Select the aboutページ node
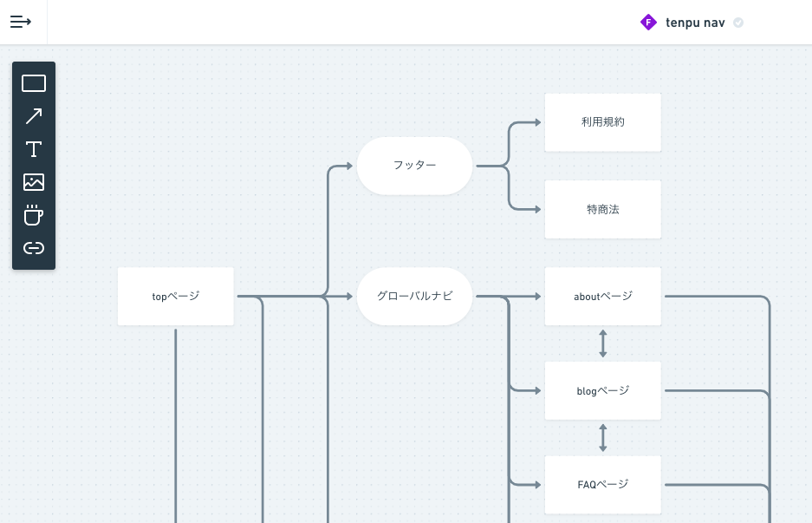The width and height of the screenshot is (812, 523). click(603, 297)
